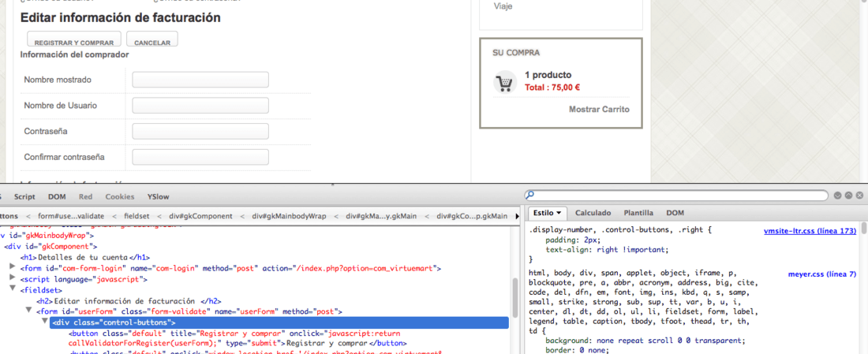The height and width of the screenshot is (354, 868).
Task: Select div#gkCo...p.gkMain breadcrumb
Action: pos(472,216)
